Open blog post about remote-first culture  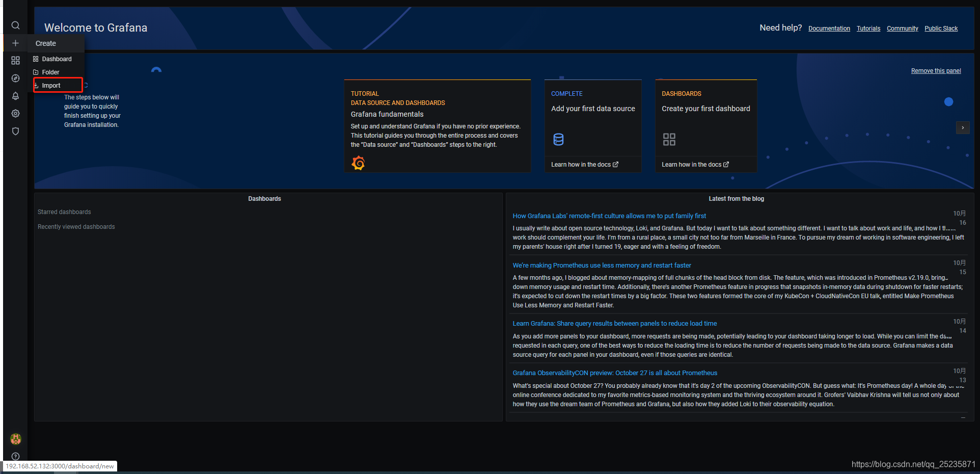coord(609,216)
